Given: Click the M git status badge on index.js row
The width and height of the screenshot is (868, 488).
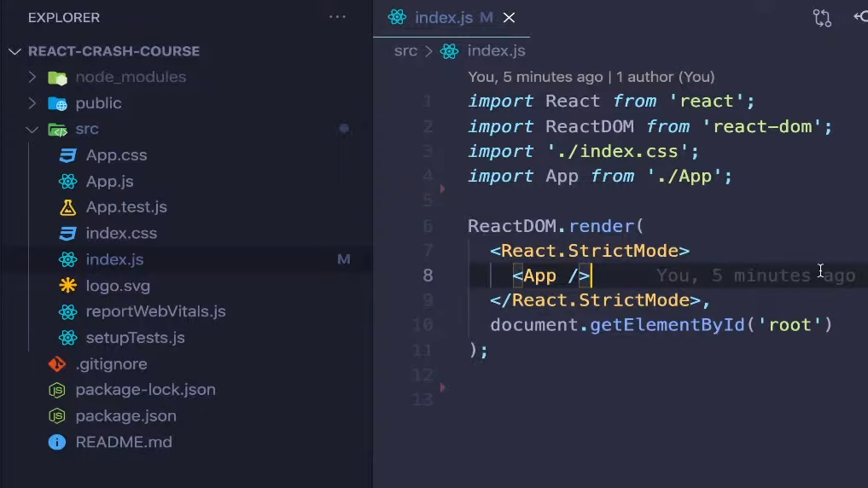Looking at the screenshot, I should pos(344,259).
